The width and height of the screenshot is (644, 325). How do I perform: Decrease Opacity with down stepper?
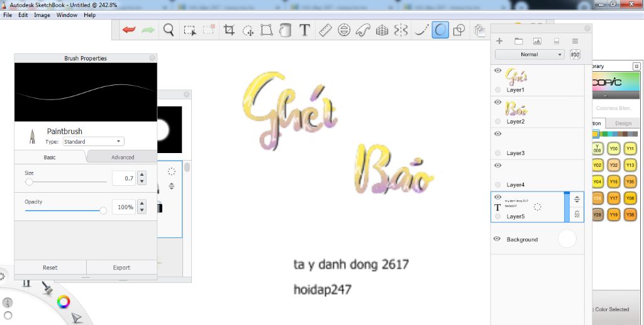click(142, 210)
